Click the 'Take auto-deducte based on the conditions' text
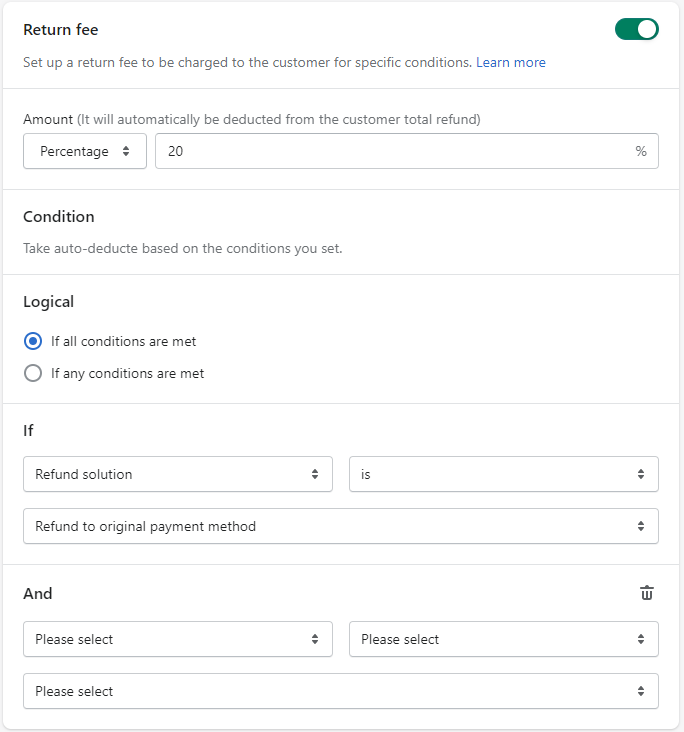 [x=183, y=248]
